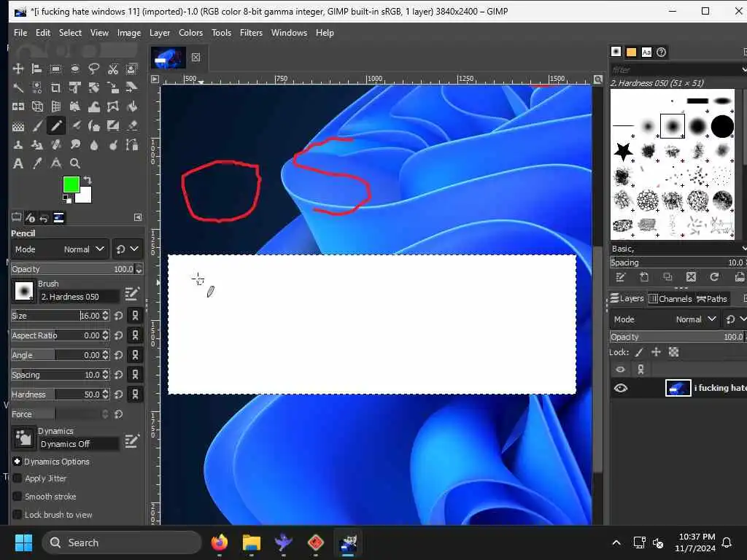Toggle link Aspect Ratio to brush default
Screen dimensions: 747x560
(x=135, y=335)
